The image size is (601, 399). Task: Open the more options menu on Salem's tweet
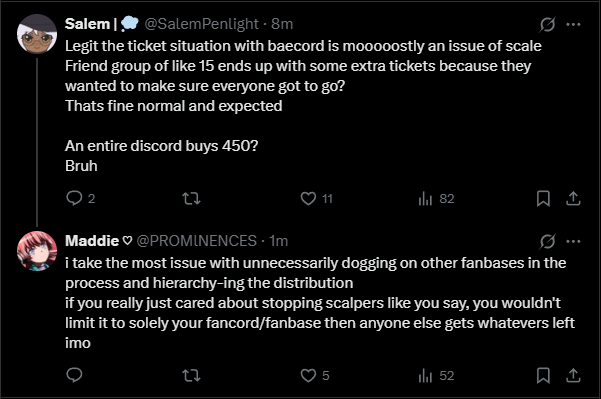pyautogui.click(x=573, y=25)
